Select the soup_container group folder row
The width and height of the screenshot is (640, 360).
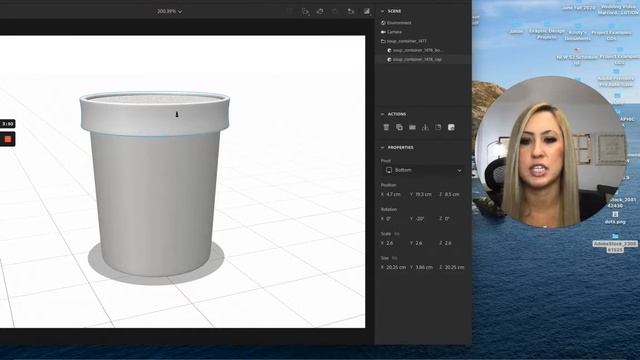[423, 41]
